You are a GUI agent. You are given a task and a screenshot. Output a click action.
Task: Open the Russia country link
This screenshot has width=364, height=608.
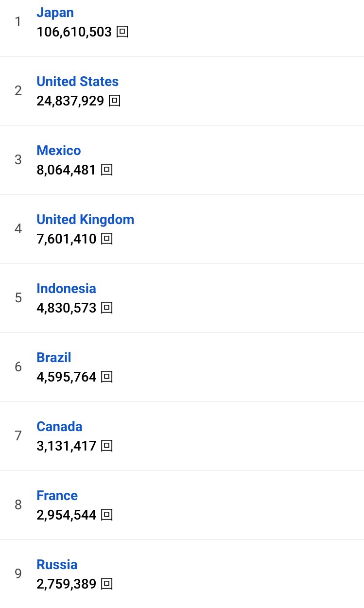(57, 564)
